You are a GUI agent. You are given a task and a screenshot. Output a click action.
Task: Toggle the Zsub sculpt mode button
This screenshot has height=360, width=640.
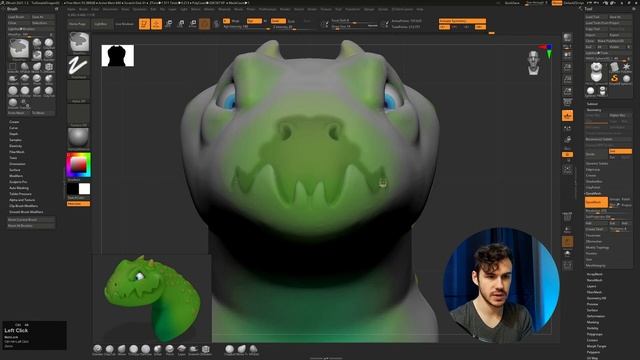click(x=291, y=21)
